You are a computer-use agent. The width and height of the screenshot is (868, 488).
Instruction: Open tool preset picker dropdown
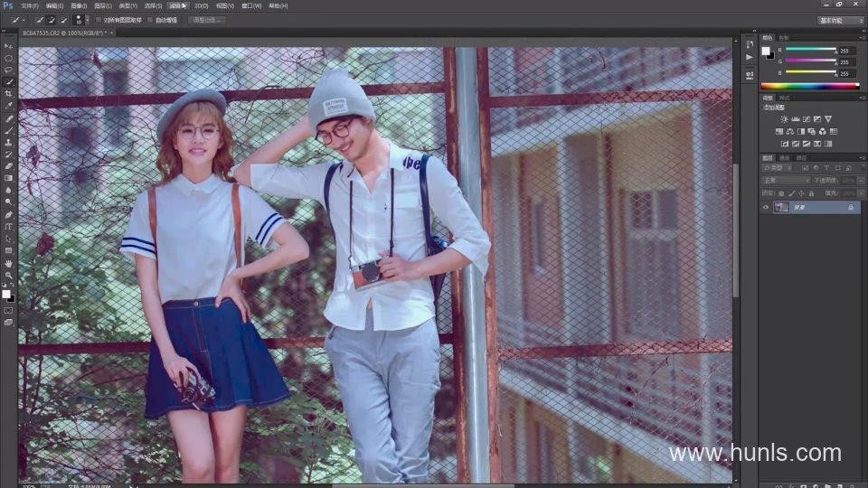pyautogui.click(x=24, y=20)
